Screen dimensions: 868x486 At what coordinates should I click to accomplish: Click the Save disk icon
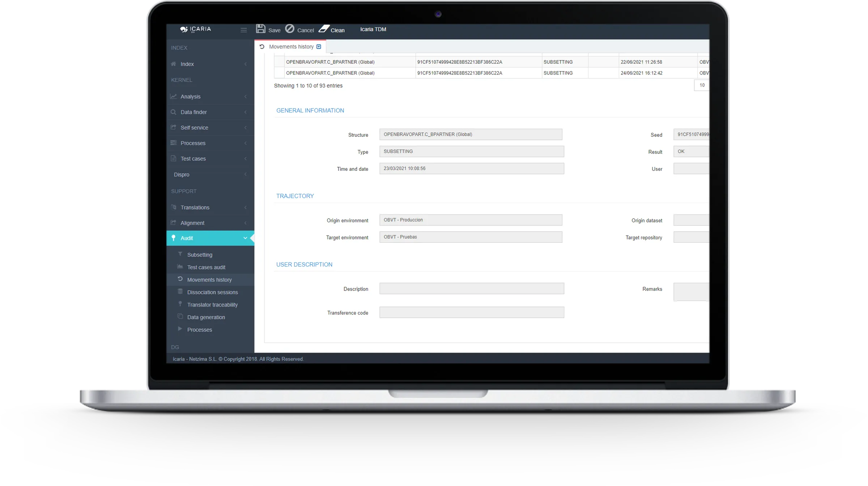click(x=260, y=29)
